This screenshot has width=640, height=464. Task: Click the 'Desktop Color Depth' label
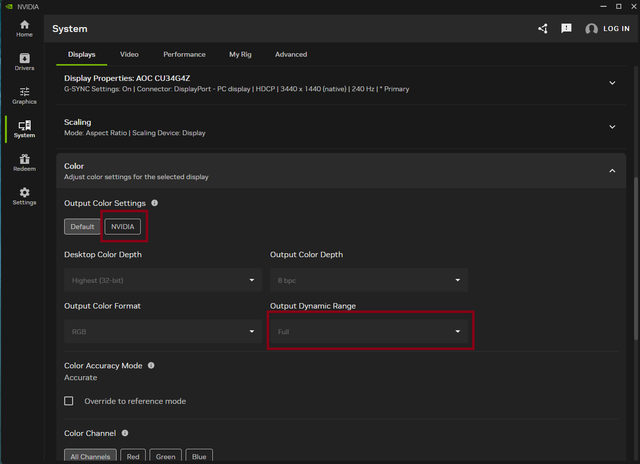click(103, 254)
